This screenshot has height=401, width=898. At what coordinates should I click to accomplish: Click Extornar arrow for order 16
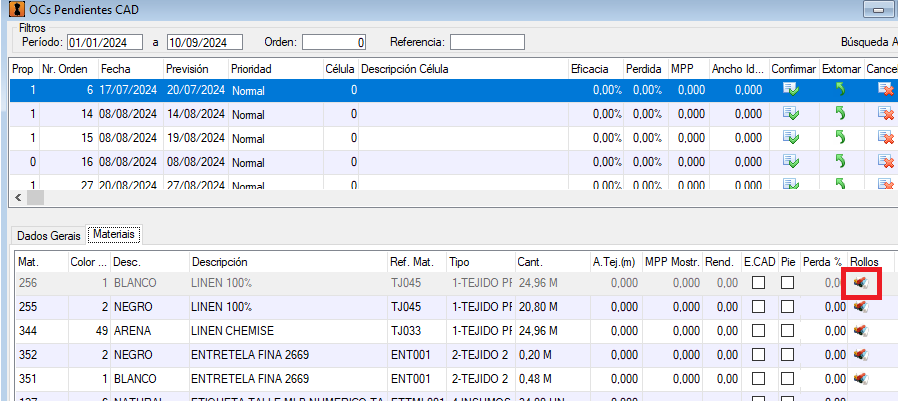tap(840, 162)
